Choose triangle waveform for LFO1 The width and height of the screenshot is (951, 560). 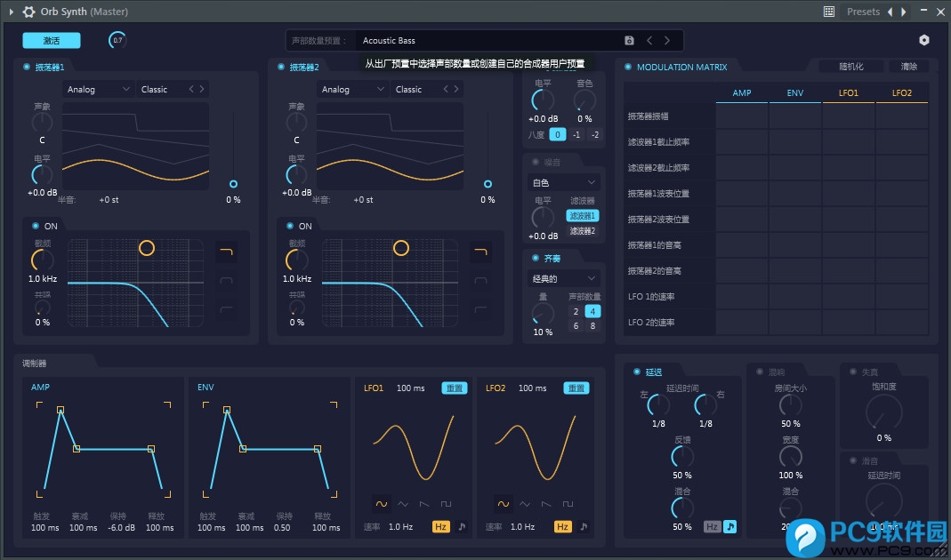click(x=403, y=504)
